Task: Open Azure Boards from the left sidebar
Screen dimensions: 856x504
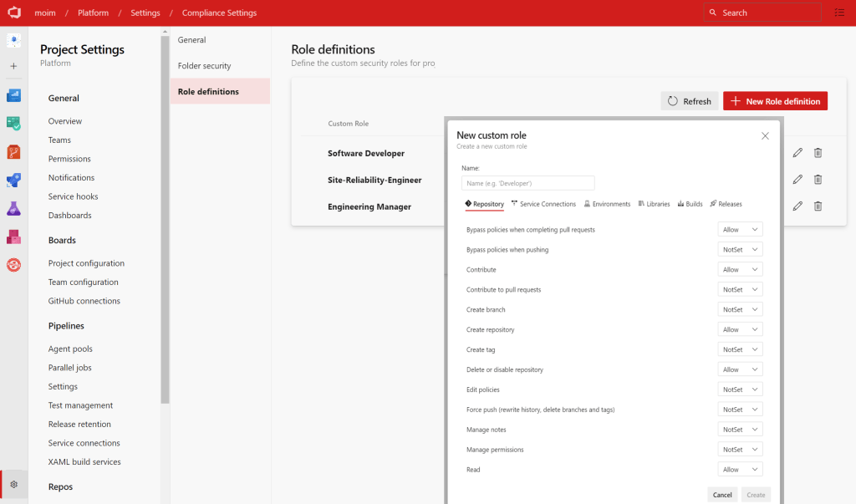Action: [x=13, y=123]
